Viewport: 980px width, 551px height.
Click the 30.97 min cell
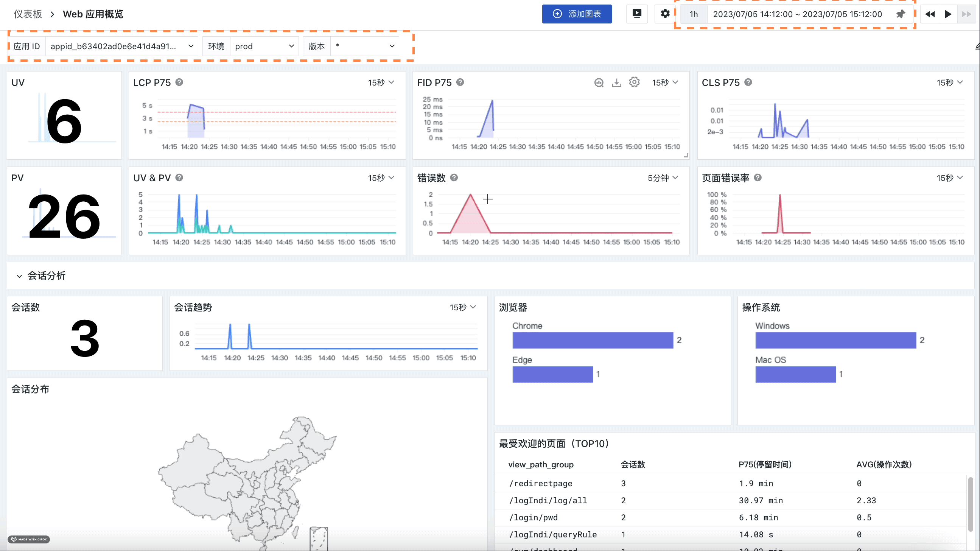click(x=761, y=500)
